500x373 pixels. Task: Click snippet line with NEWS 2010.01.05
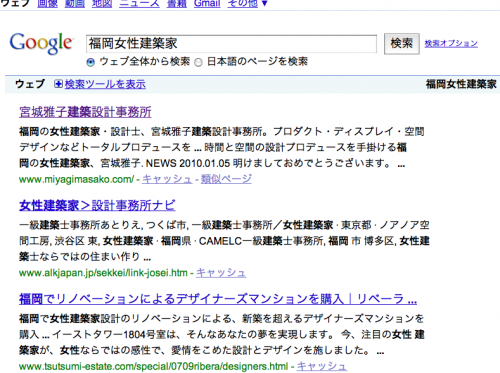click(x=212, y=163)
